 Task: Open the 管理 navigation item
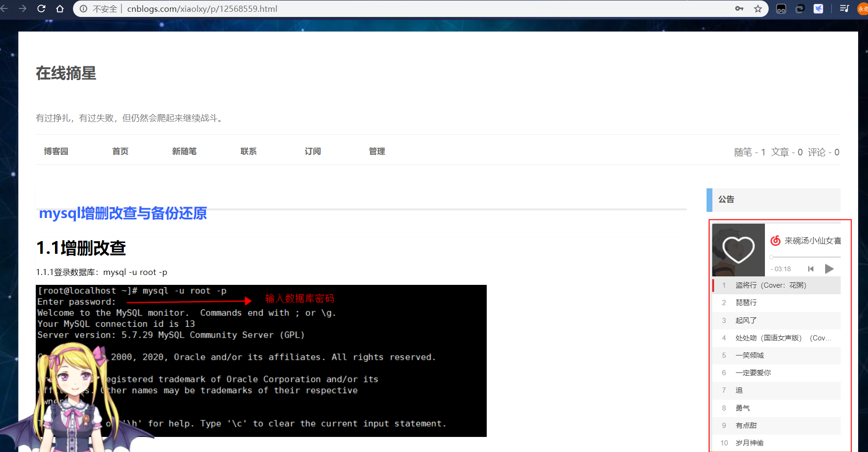(x=377, y=151)
